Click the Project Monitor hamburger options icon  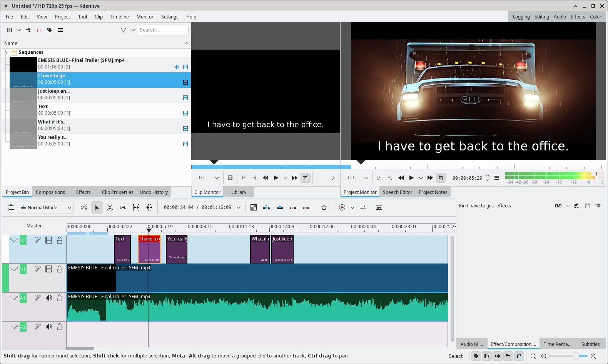[x=497, y=178]
